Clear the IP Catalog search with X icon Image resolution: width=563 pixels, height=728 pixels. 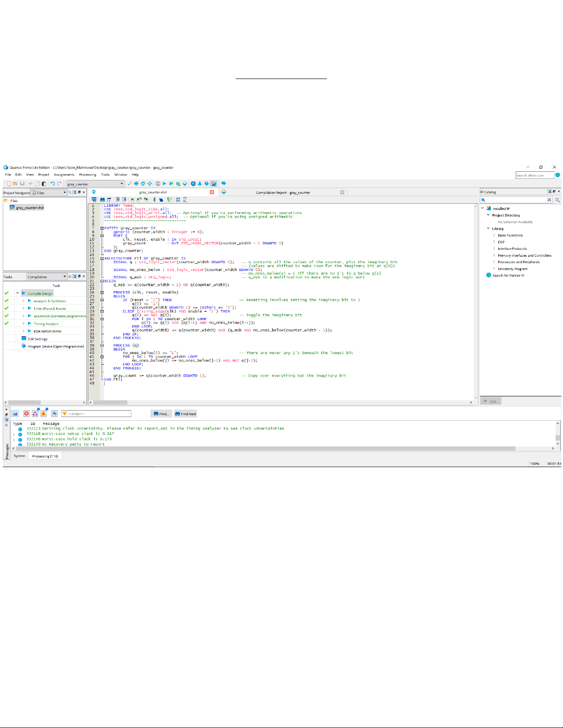[x=549, y=200]
